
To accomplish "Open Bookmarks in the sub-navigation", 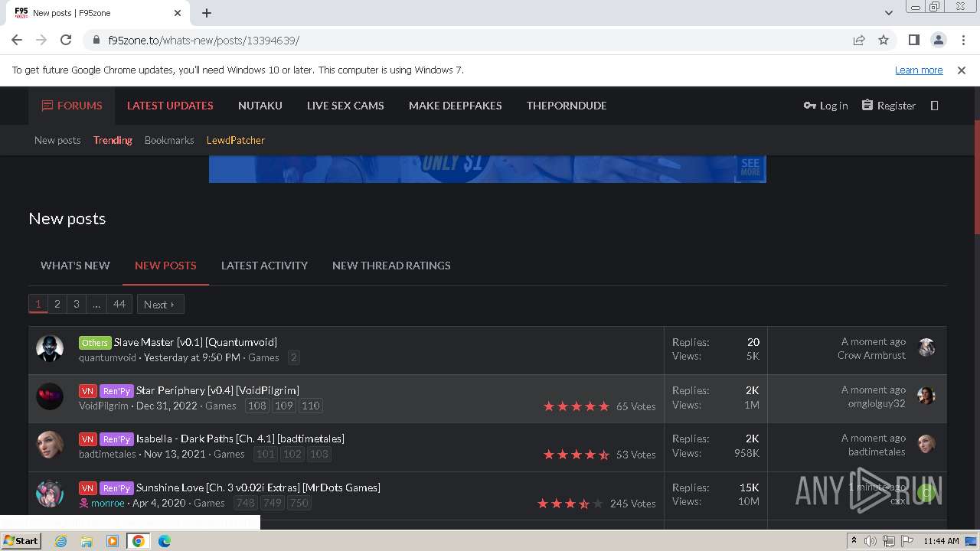I will pos(169,140).
